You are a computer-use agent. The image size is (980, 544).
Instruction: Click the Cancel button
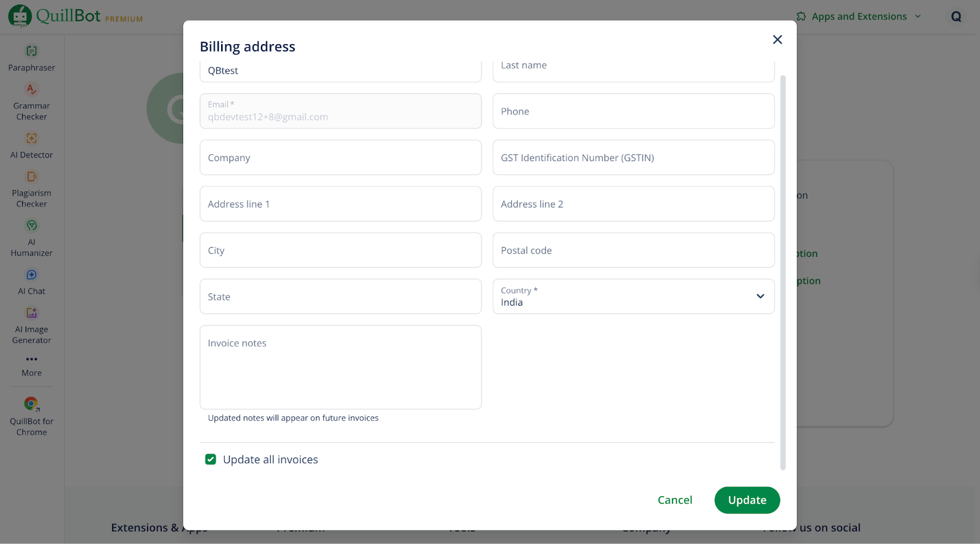coord(674,500)
